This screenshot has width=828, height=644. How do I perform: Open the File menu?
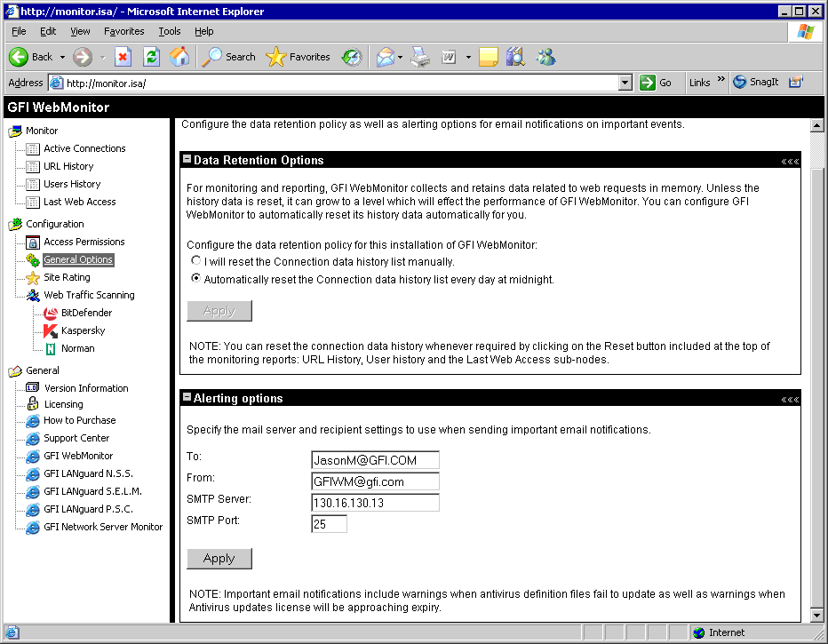click(19, 31)
